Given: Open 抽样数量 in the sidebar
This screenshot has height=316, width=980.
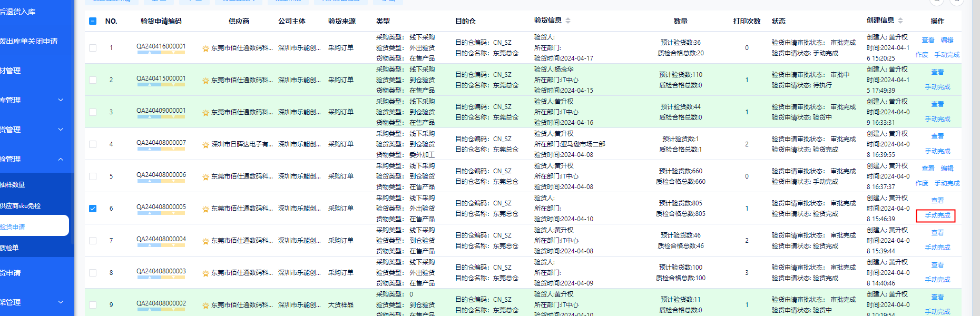Looking at the screenshot, I should pos(13,185).
